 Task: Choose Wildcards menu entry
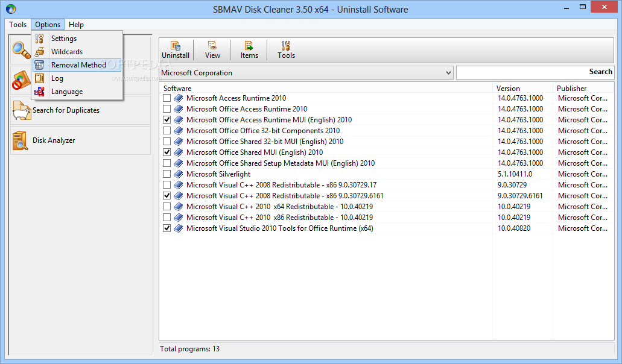point(77,51)
